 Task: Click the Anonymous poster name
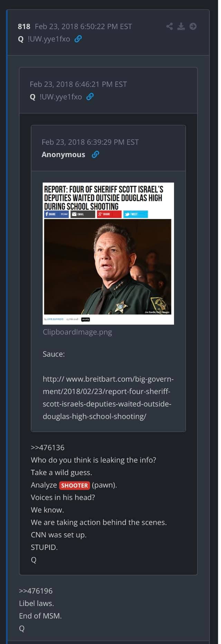(63, 155)
